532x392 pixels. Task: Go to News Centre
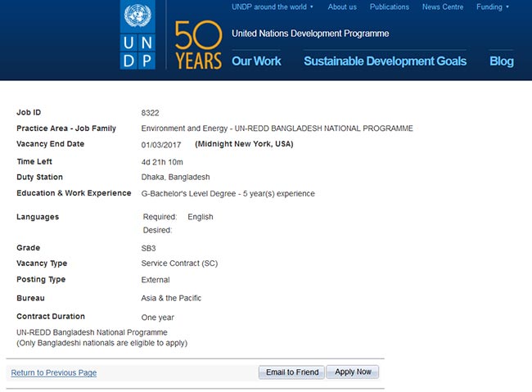(443, 7)
